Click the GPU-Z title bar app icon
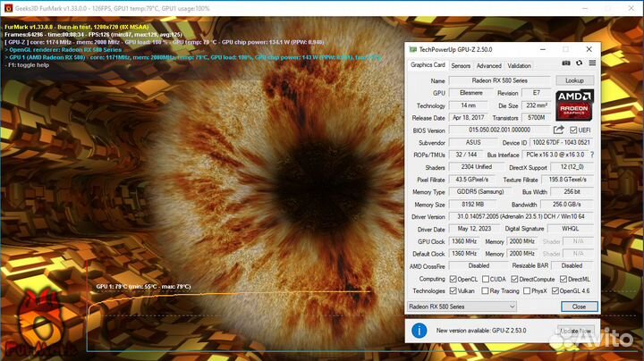644x361 pixels. [x=412, y=49]
